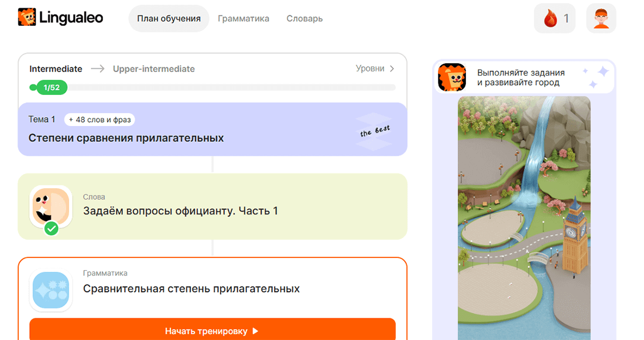Click the blue sparkle Грамматика lesson icon
This screenshot has width=644, height=340.
coord(51,290)
